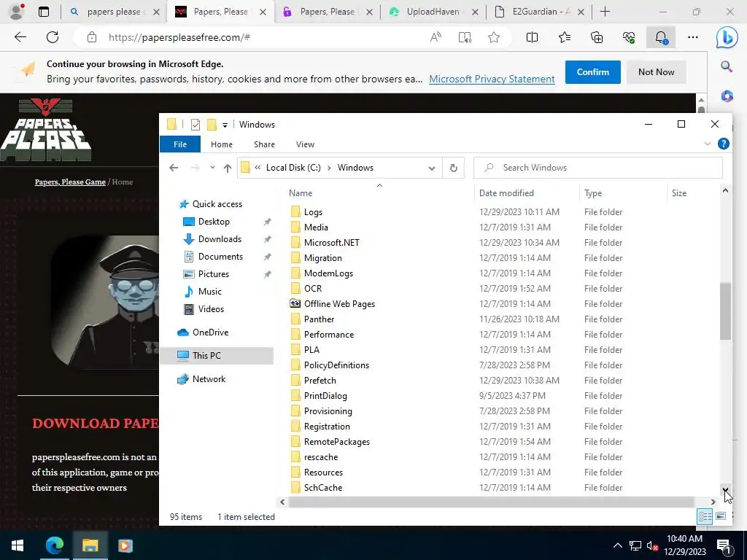
Task: Open Microsoft Edge from taskbar
Action: pyautogui.click(x=54, y=545)
